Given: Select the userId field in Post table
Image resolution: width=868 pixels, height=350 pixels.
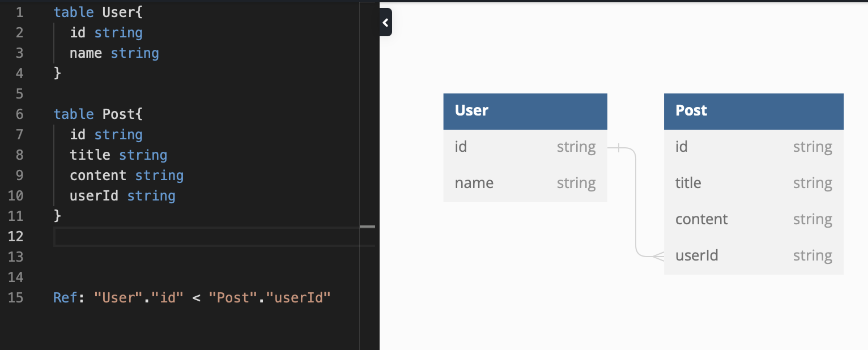Looking at the screenshot, I should point(753,256).
